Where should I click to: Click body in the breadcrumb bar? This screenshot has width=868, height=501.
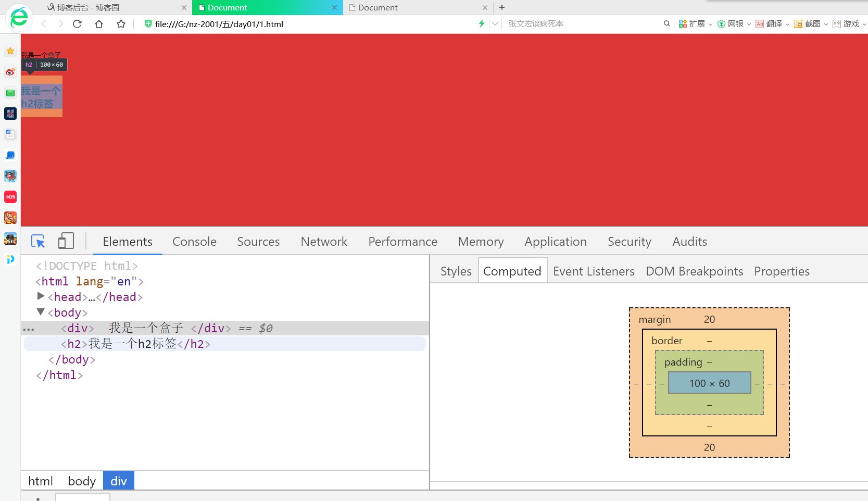(82, 481)
